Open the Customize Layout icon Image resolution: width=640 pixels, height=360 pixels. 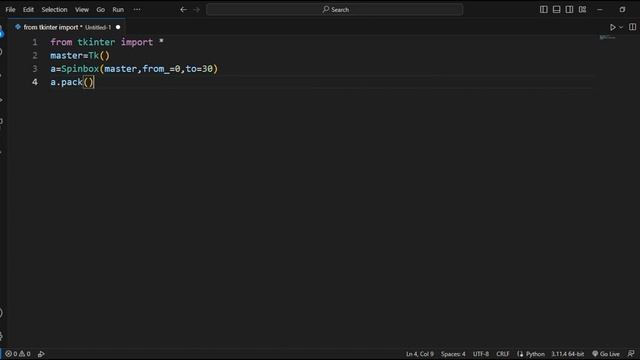[x=582, y=9]
